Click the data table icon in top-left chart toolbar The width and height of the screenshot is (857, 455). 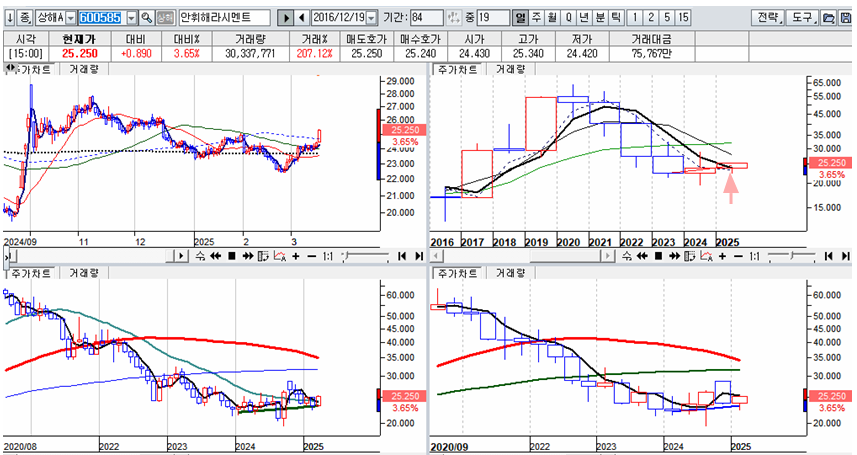coord(263,256)
